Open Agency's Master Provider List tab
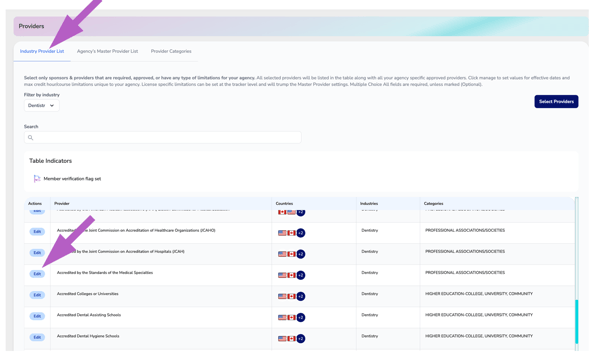Image resolution: width=597 pixels, height=360 pixels. pyautogui.click(x=107, y=51)
